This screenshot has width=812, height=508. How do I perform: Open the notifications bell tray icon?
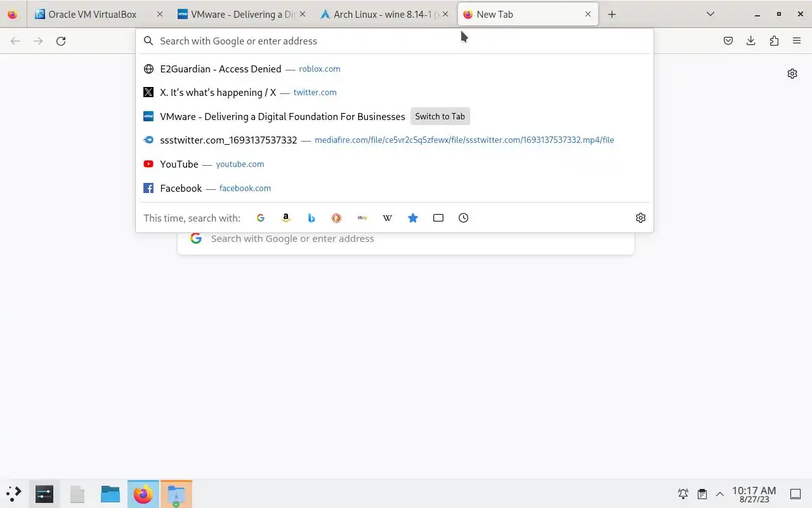coord(683,493)
